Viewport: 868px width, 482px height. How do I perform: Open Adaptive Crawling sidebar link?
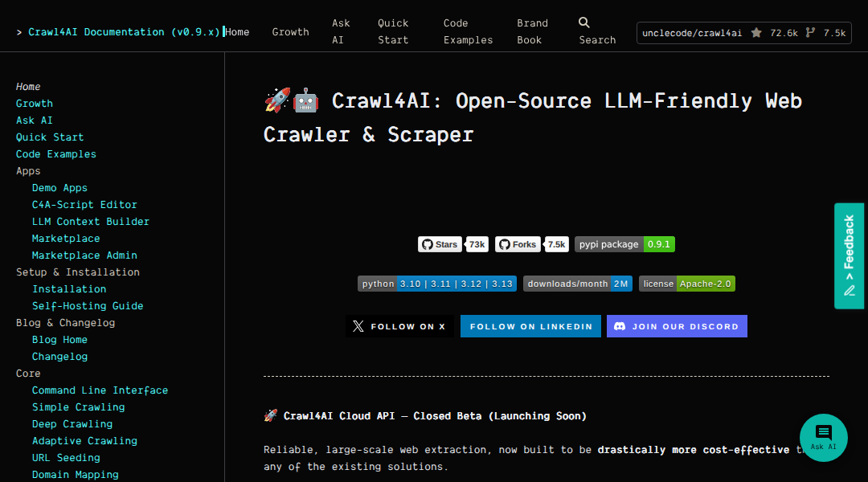[84, 441]
